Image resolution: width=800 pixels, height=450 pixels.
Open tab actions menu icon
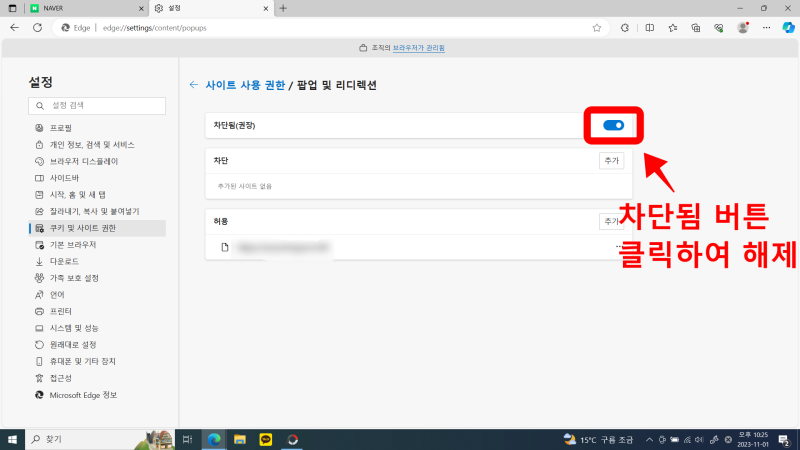pos(12,8)
